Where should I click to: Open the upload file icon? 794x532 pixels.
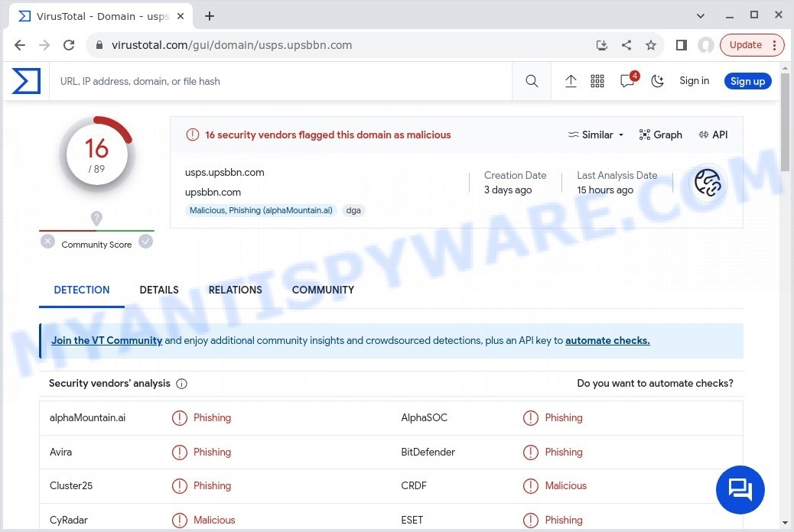pos(571,81)
